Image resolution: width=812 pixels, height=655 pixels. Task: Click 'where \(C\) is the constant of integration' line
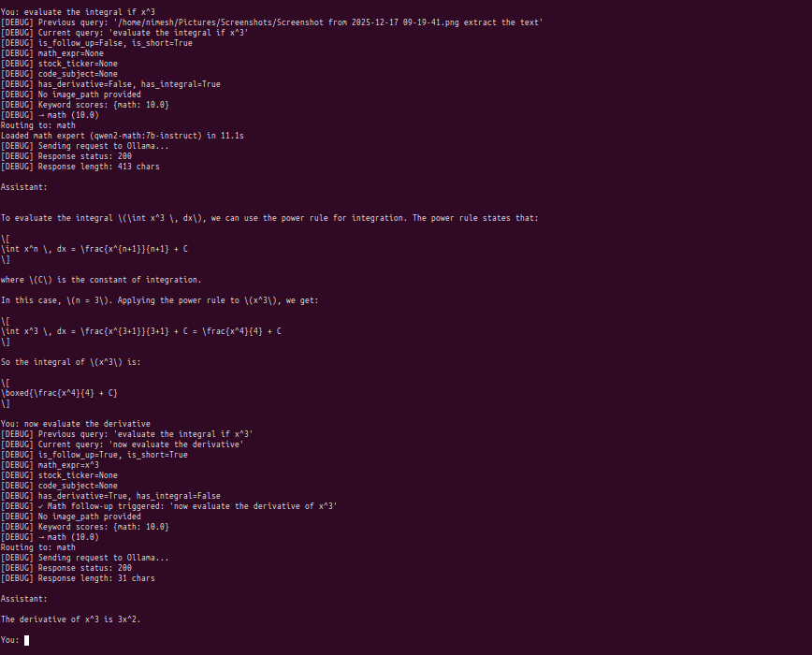point(100,280)
